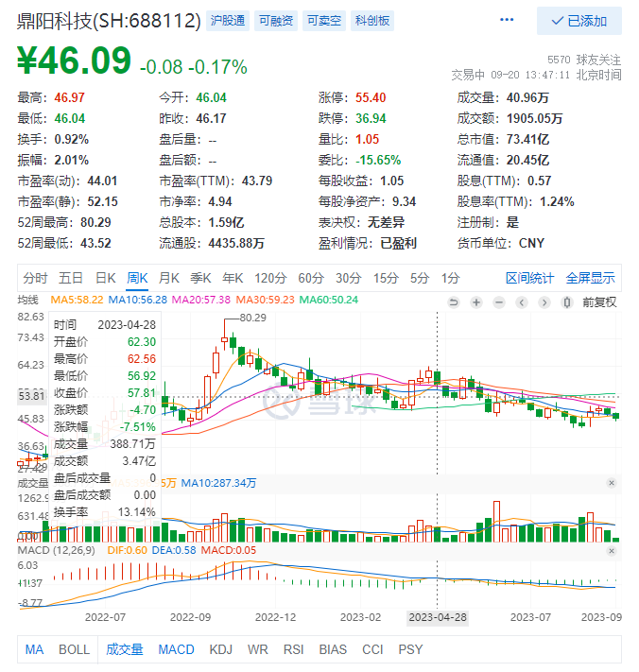The height and width of the screenshot is (672, 639).
Task: Open 区间统计 range statistics
Action: coord(529,278)
